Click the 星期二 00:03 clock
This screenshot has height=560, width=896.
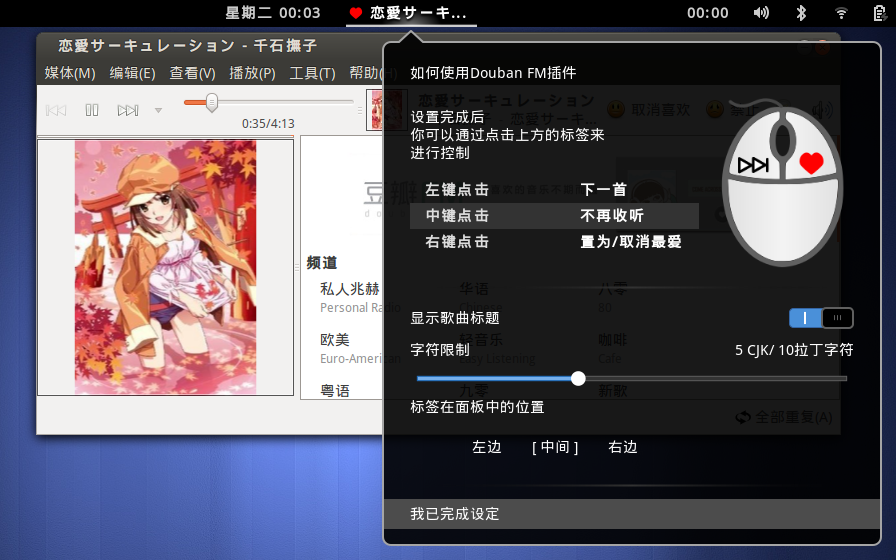coord(273,13)
